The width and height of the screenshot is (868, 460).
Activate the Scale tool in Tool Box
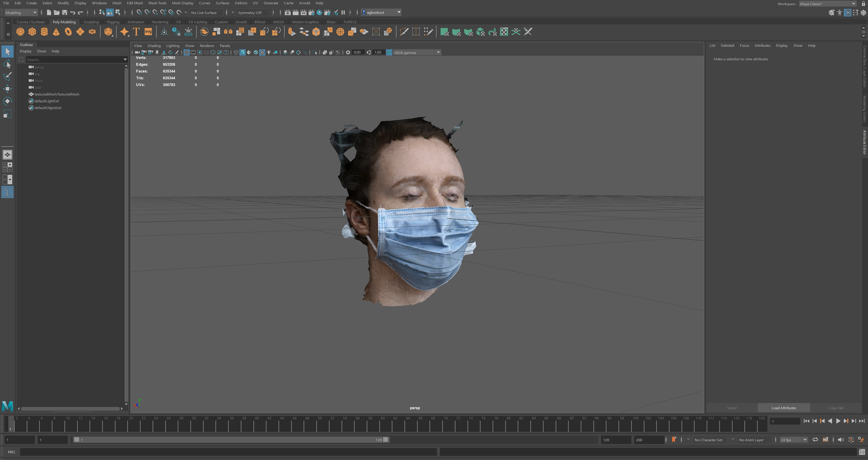tap(7, 114)
